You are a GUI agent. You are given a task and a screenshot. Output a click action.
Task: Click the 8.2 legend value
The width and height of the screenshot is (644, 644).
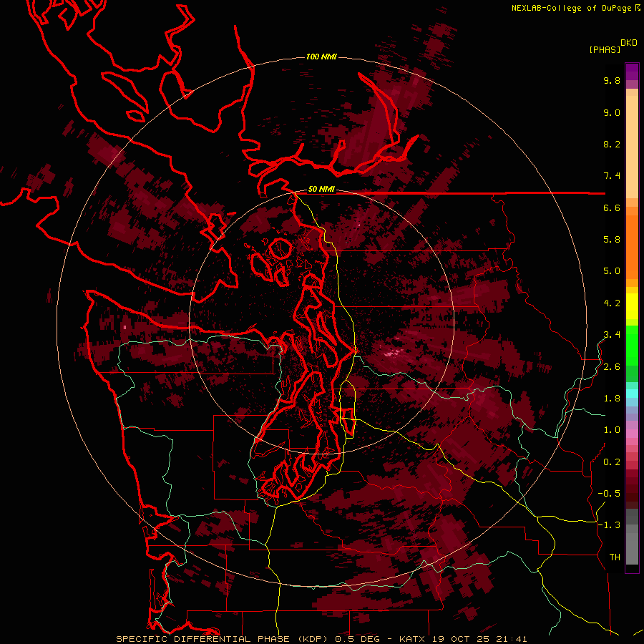(612, 144)
